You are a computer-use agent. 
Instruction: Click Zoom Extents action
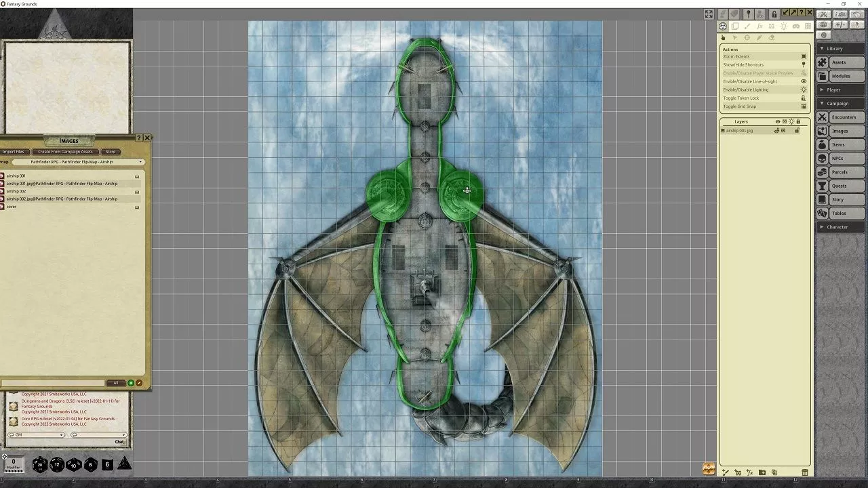(x=764, y=56)
